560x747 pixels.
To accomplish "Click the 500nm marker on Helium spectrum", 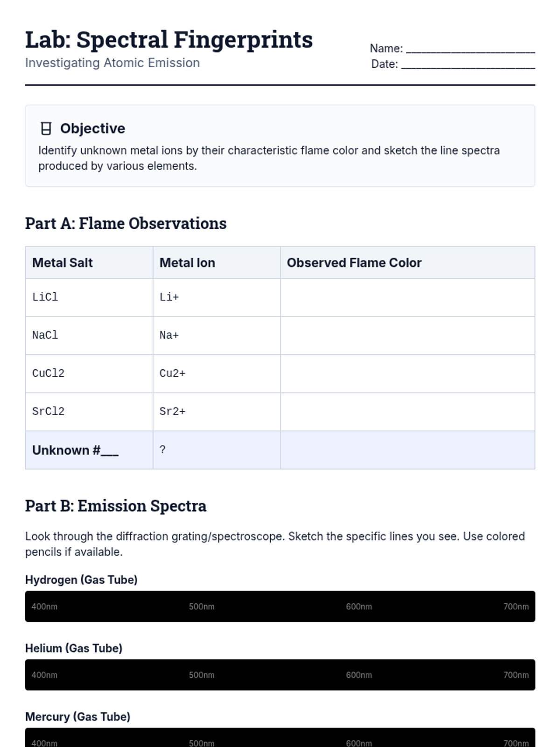I will click(202, 675).
